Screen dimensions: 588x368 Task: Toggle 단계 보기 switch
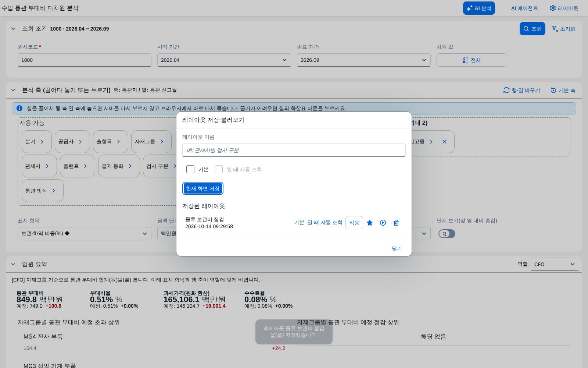click(x=447, y=234)
